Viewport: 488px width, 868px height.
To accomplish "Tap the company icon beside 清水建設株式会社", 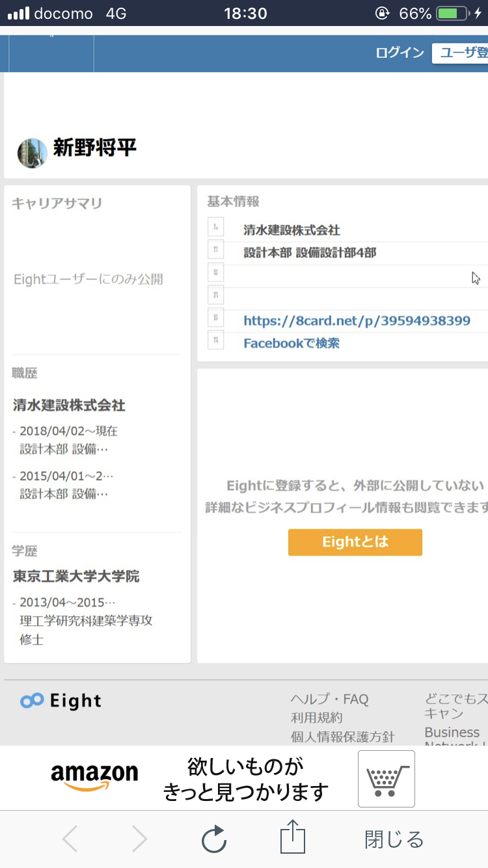I will click(216, 226).
